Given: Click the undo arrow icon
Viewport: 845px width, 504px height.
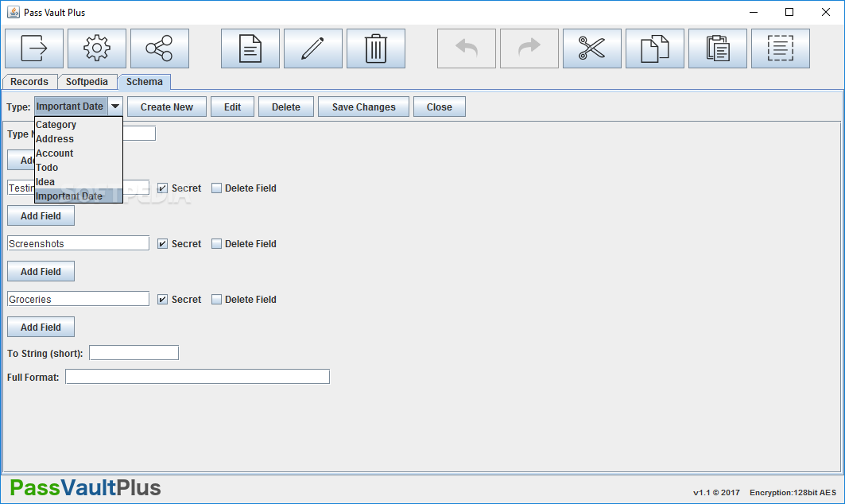Looking at the screenshot, I should tap(466, 48).
